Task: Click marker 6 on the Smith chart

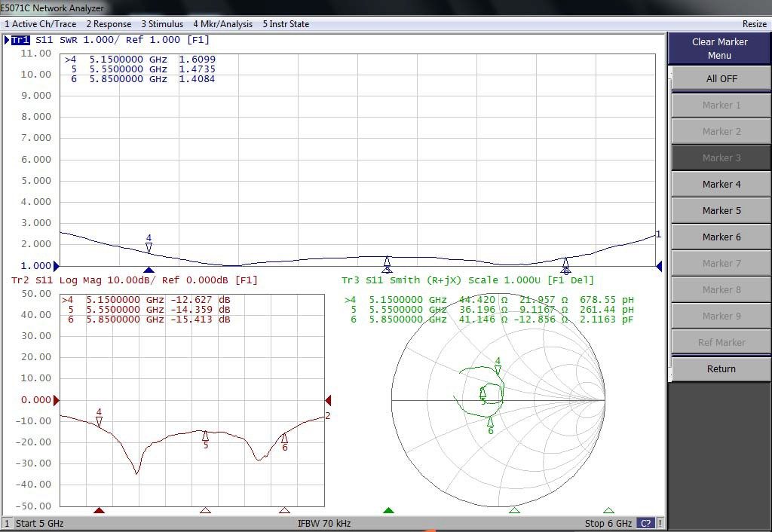Action: point(490,421)
